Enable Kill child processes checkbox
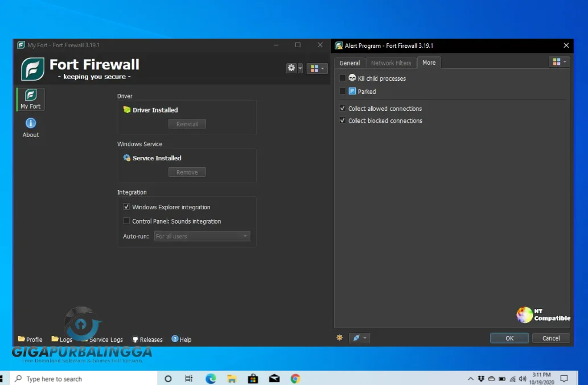 (342, 78)
